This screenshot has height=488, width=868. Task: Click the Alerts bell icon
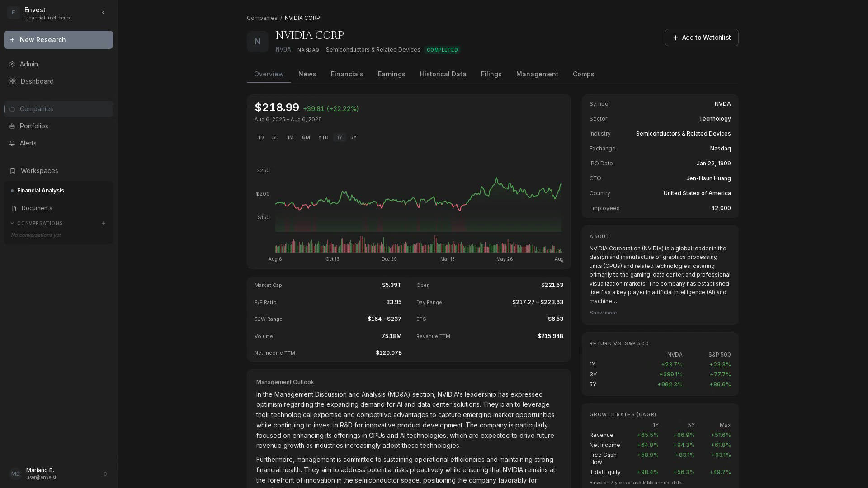point(12,143)
